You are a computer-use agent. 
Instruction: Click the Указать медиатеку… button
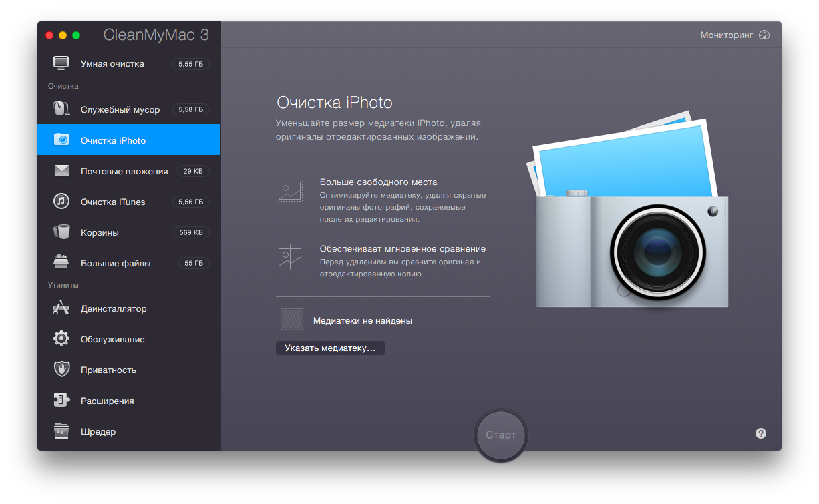(330, 348)
